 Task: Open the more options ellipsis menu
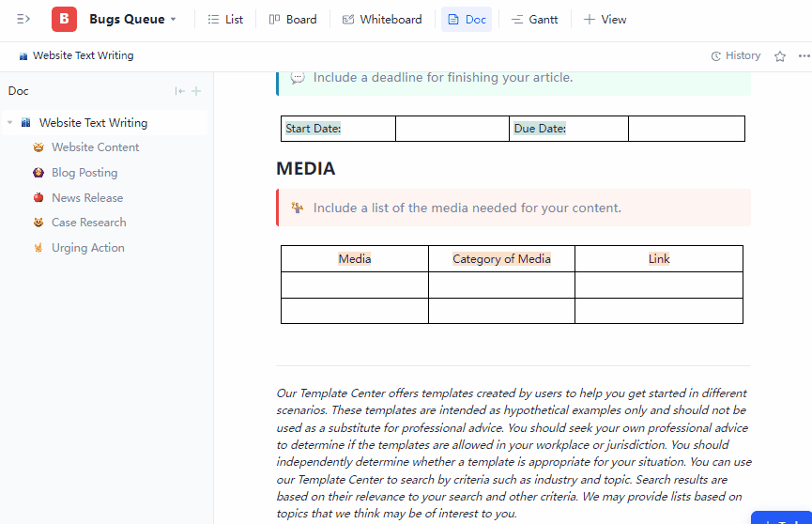pyautogui.click(x=804, y=56)
